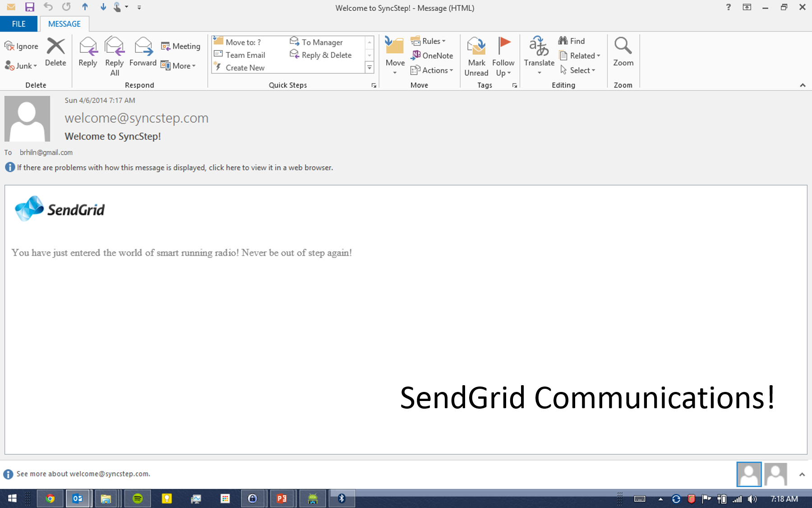Click the SendGrid logo in the email
Viewport: 812px width, 508px height.
pos(60,209)
